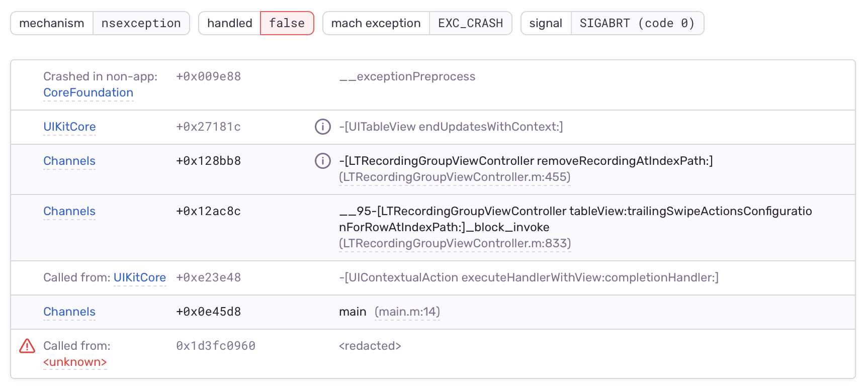
Task: Open UIKitCore link in endUpdatesWithContext row
Action: pyautogui.click(x=69, y=127)
